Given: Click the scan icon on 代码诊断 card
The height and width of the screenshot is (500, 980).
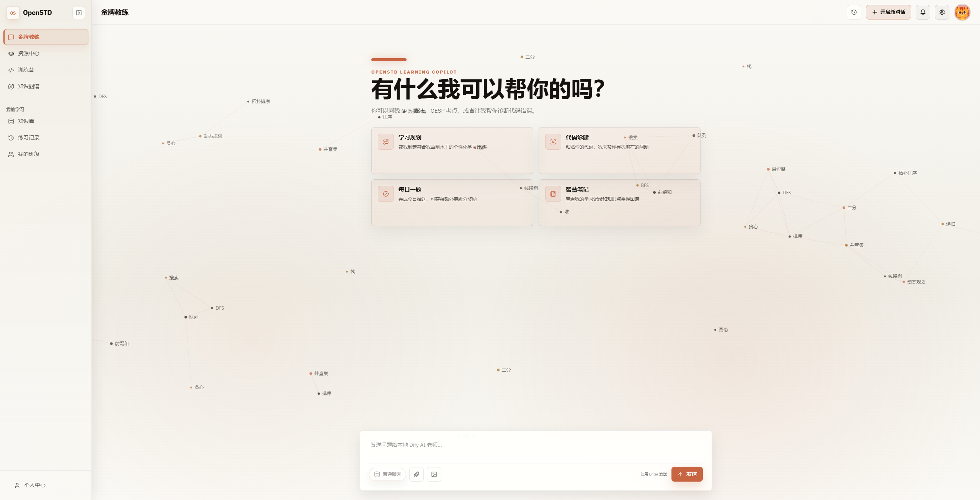Looking at the screenshot, I should point(553,142).
